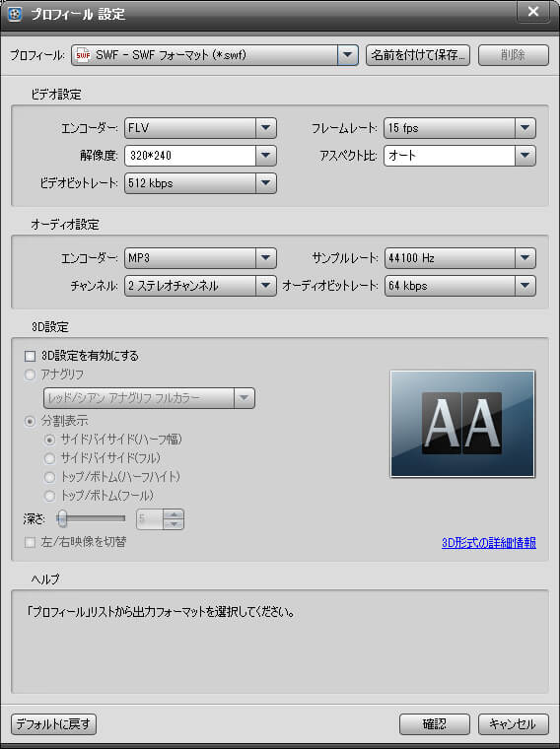Screen dimensions: 560x749
Task: Select トップ/ボトム(ハーフハイト) radio option
Action: click(49, 477)
